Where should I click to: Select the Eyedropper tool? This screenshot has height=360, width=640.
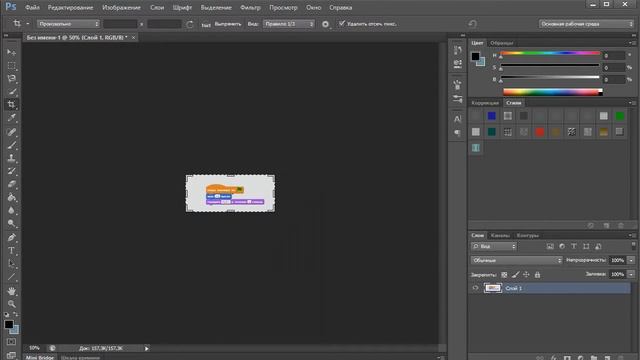[x=11, y=118]
